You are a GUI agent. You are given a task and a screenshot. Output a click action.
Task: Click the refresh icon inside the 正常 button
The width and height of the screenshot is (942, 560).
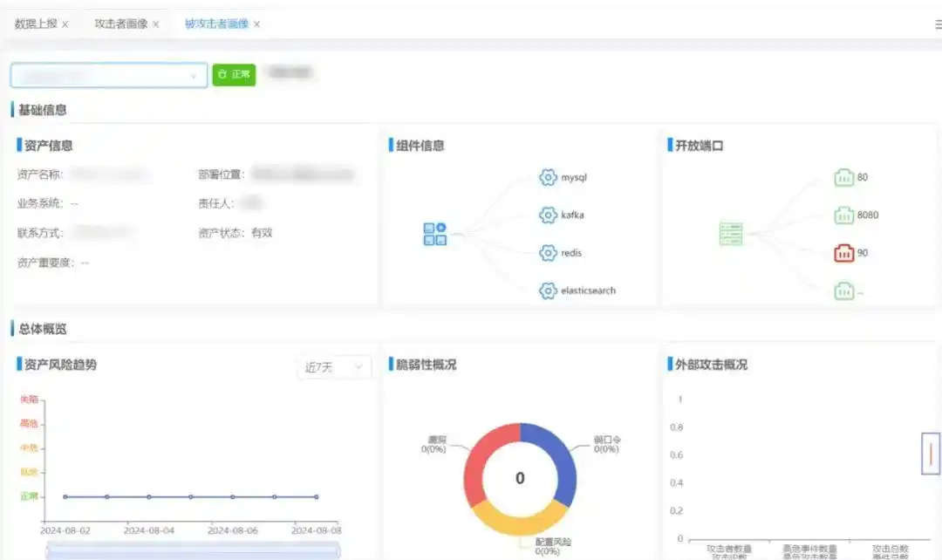pos(222,75)
